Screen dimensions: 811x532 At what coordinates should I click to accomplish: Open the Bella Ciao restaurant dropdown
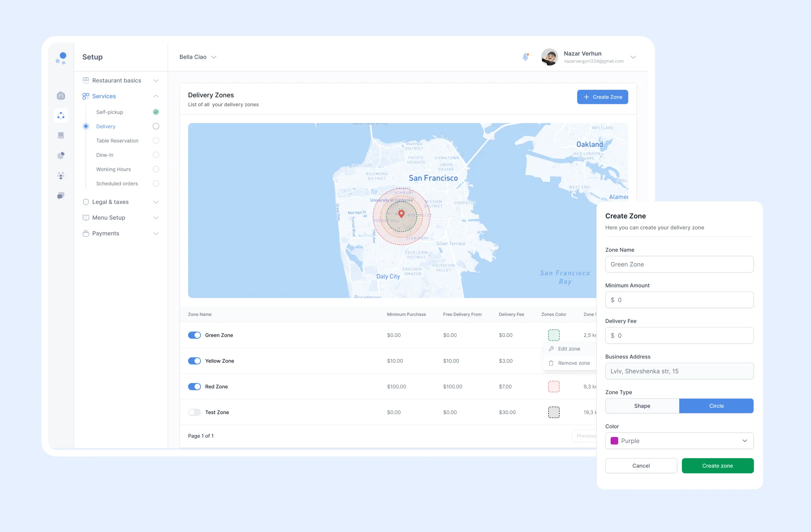pos(198,57)
